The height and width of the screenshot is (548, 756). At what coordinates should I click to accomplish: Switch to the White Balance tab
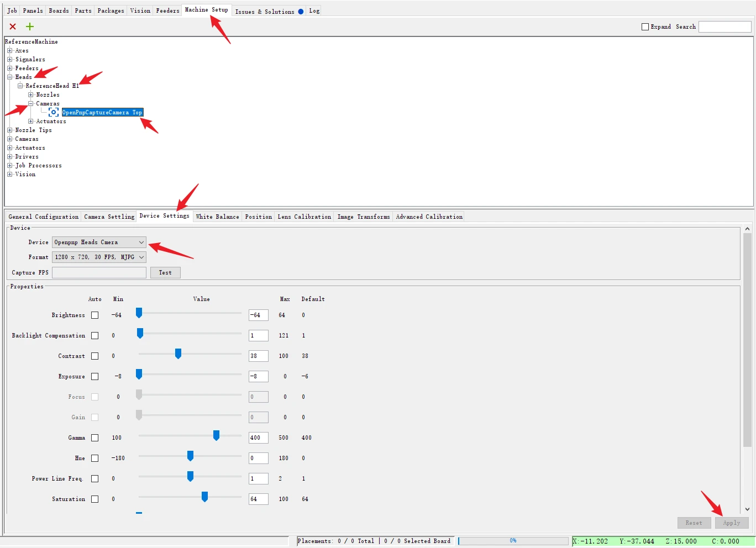(217, 217)
